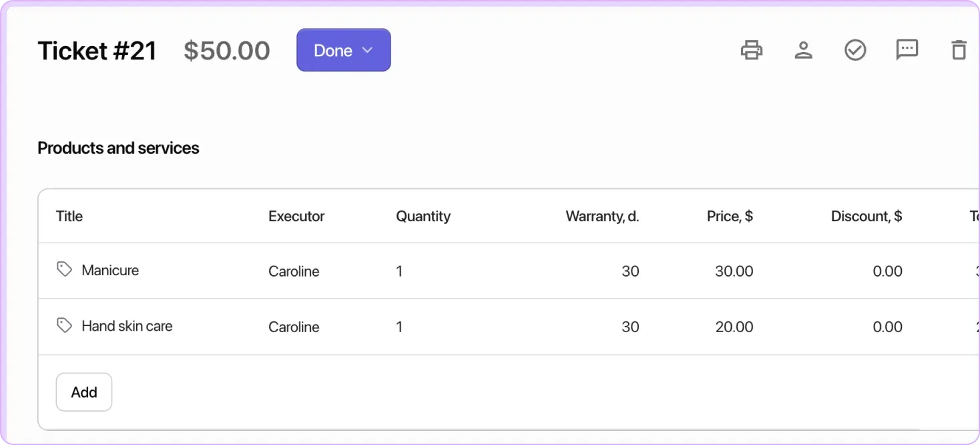Open the assign client person icon
The image size is (980, 445).
coord(804,49)
